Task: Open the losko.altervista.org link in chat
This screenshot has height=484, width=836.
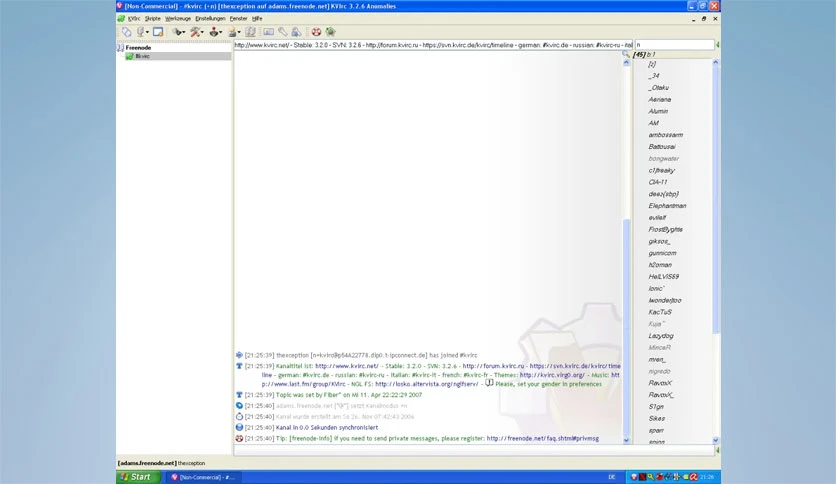Action: click(x=427, y=384)
